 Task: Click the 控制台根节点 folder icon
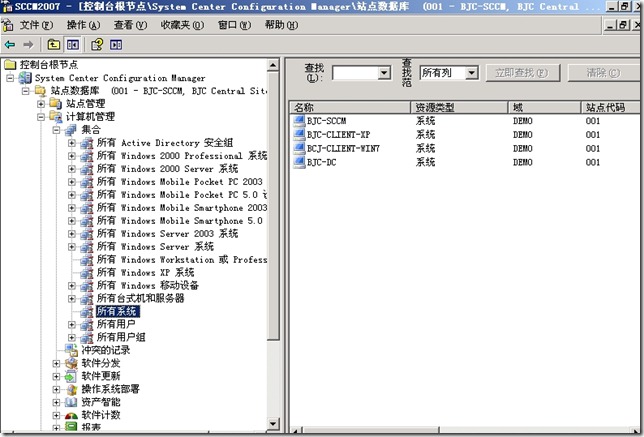coord(10,64)
